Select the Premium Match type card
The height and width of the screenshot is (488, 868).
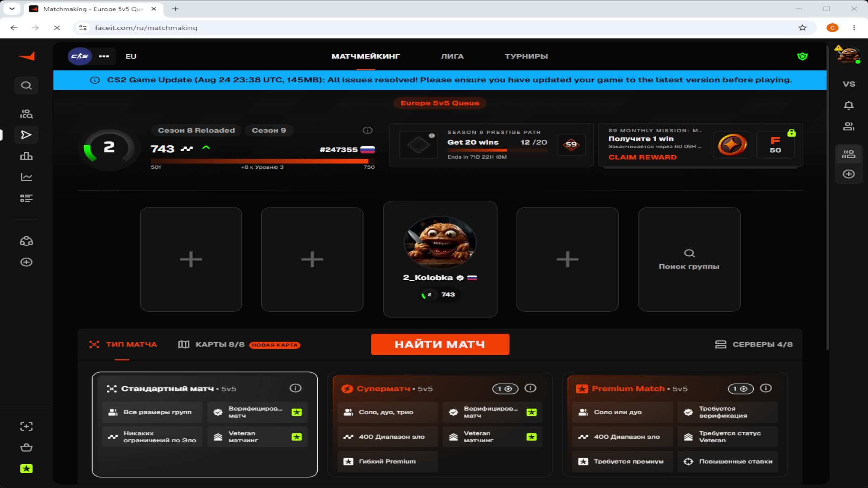pos(675,425)
